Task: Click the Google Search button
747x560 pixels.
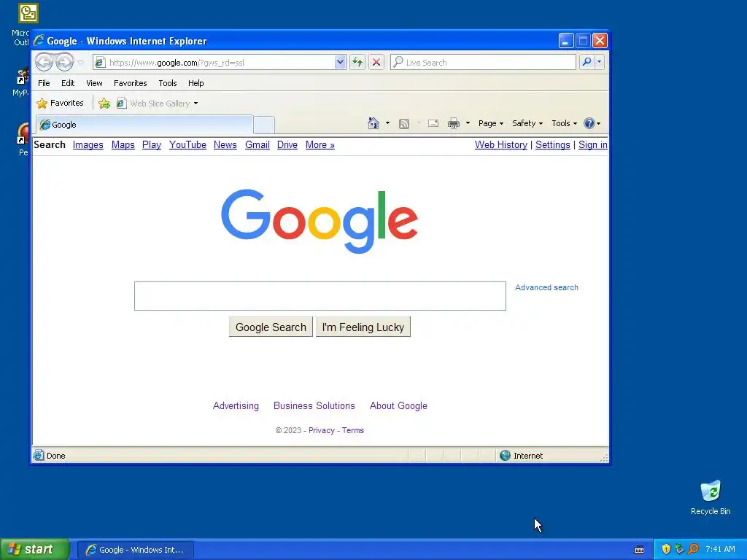Action: pyautogui.click(x=271, y=327)
